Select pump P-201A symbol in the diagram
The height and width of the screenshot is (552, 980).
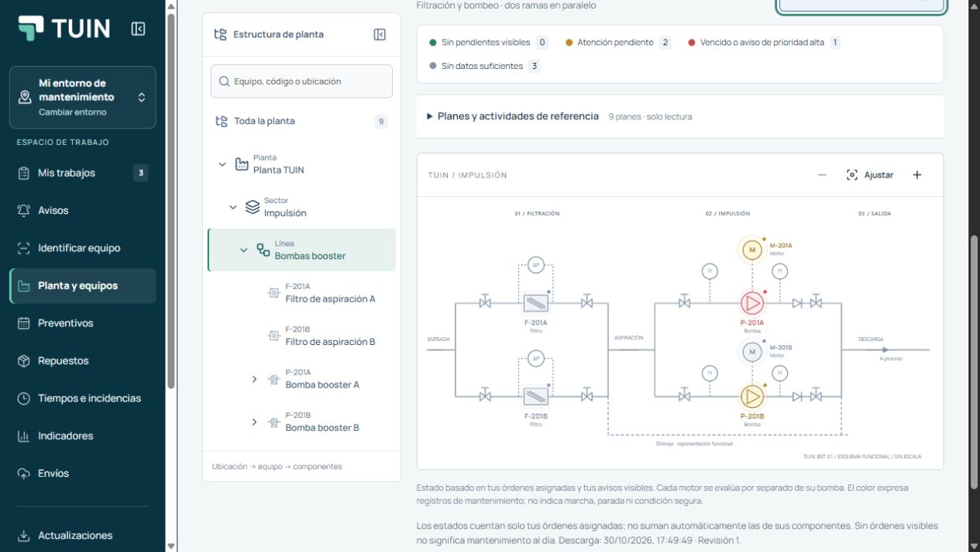click(x=751, y=303)
